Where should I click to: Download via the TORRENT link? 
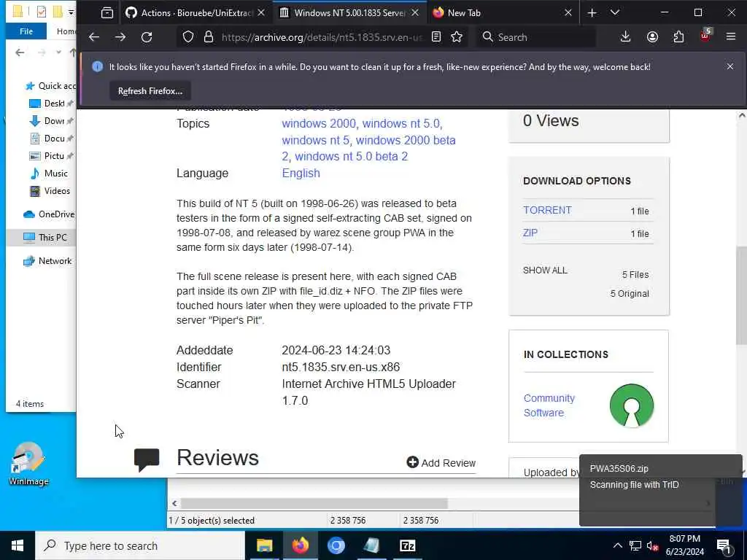click(547, 210)
